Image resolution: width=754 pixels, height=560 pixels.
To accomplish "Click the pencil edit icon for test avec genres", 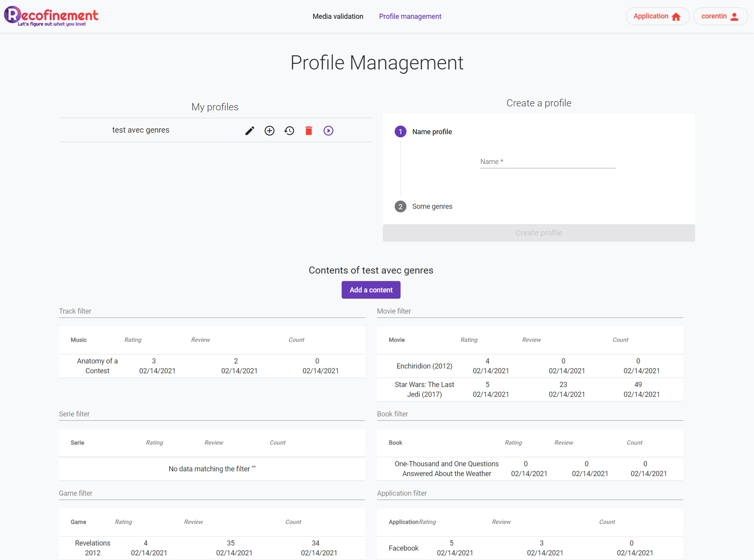I will coord(250,131).
